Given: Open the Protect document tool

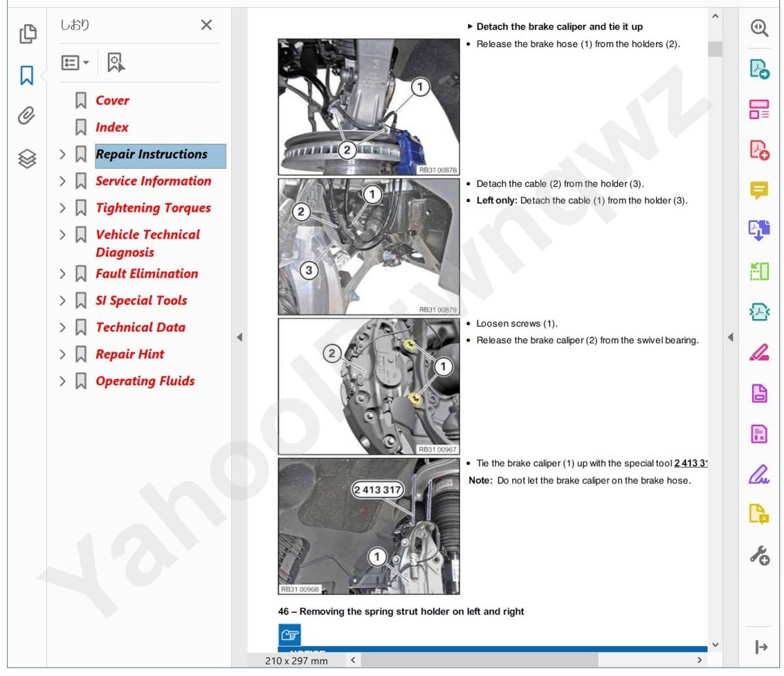Looking at the screenshot, I should pos(759,393).
